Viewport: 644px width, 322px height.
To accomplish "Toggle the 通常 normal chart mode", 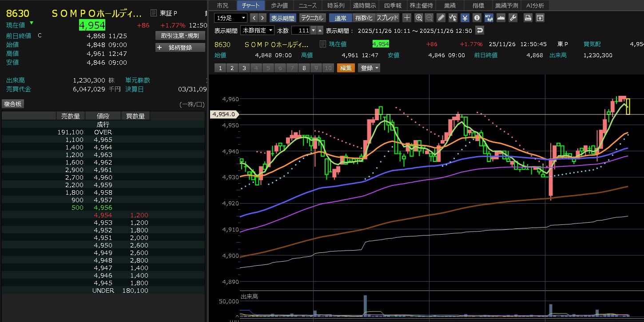I will (x=341, y=18).
